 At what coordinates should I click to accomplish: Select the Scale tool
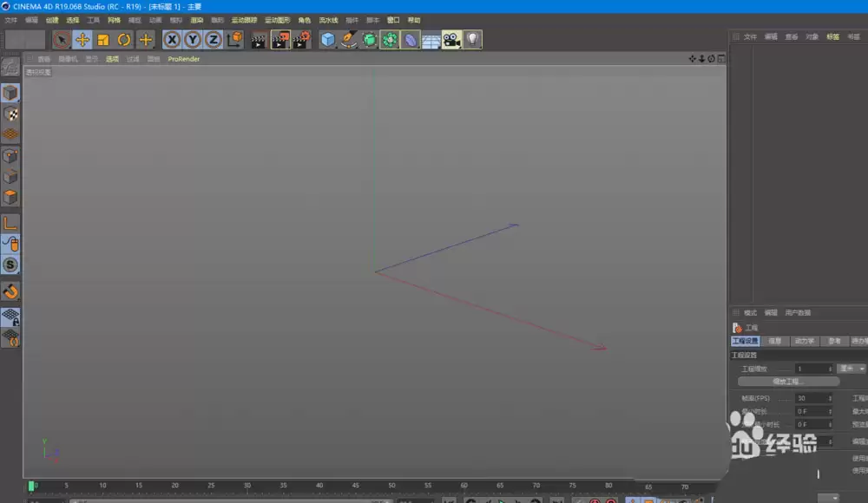[x=102, y=39]
